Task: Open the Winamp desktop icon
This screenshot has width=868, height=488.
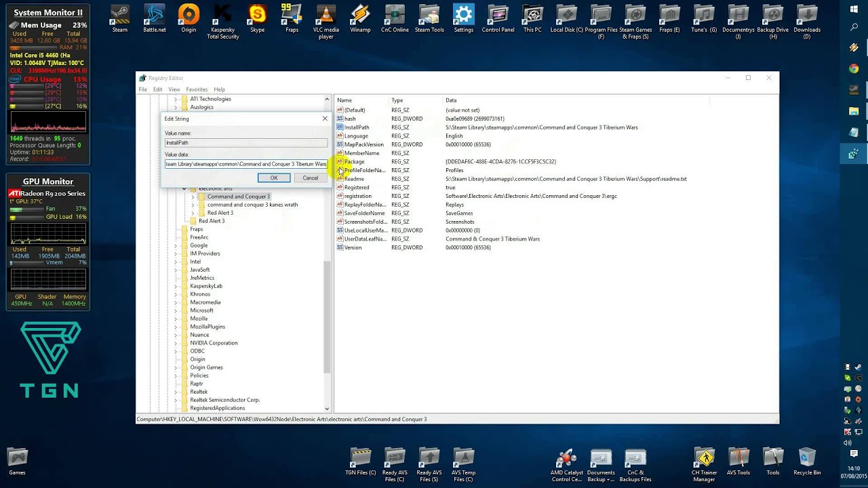Action: (361, 18)
